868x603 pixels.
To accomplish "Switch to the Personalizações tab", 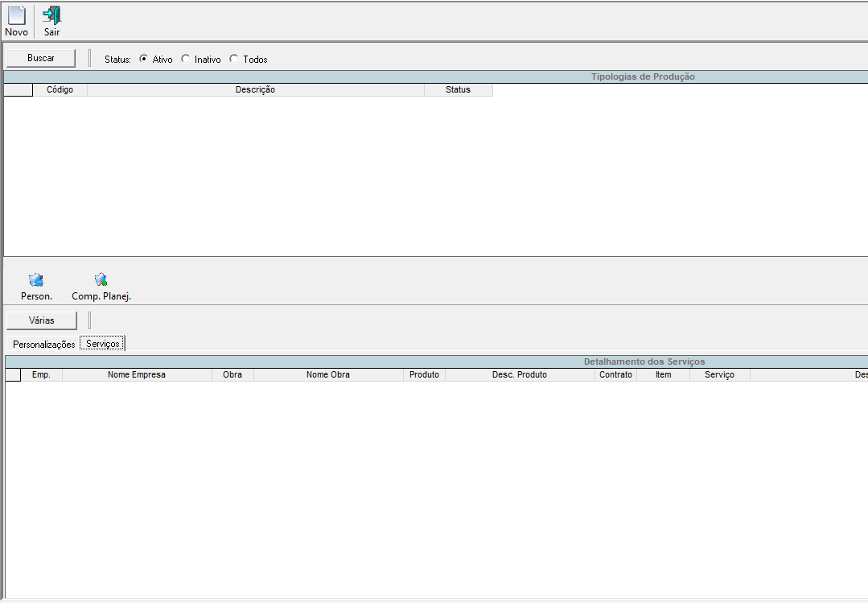I will coord(43,344).
